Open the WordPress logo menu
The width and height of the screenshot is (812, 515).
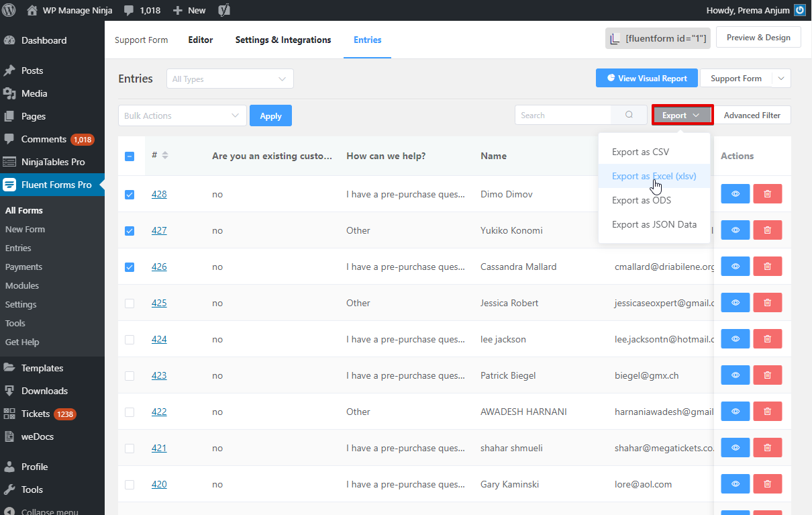point(9,10)
